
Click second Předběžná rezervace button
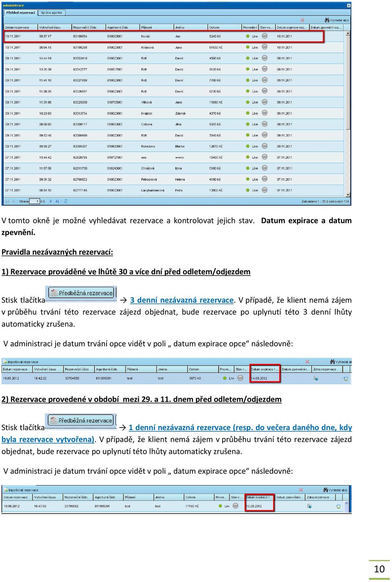[x=81, y=420]
